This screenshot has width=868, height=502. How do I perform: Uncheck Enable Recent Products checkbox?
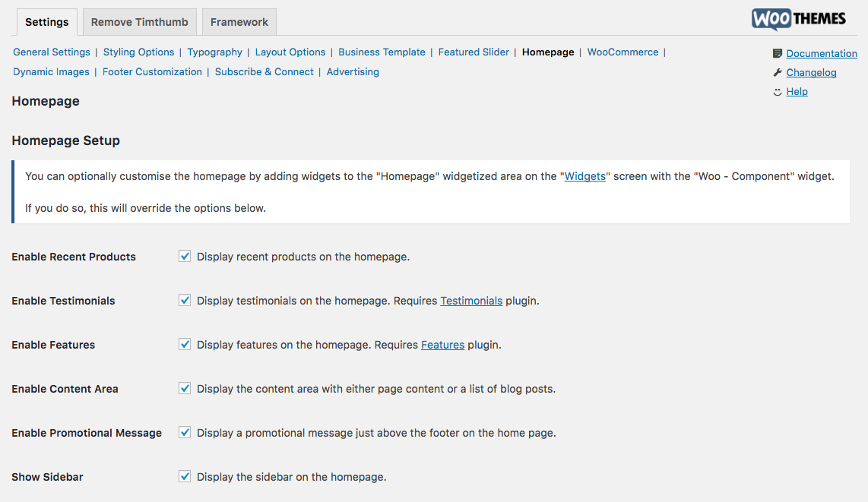coord(185,256)
